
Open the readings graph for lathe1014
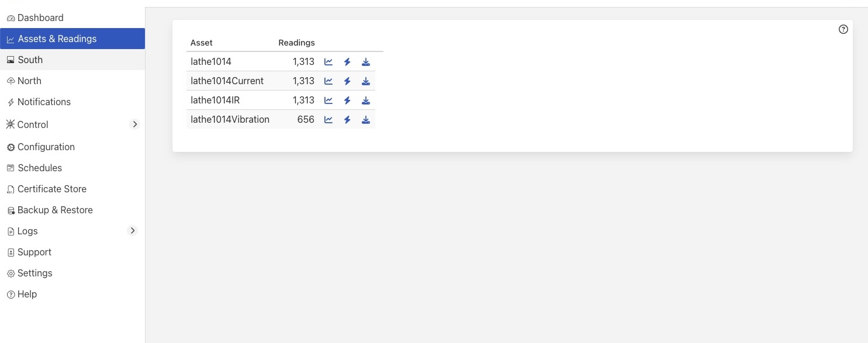(x=328, y=61)
